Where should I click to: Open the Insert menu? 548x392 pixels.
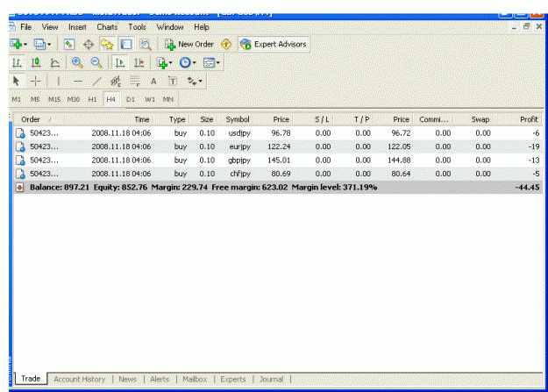point(77,27)
